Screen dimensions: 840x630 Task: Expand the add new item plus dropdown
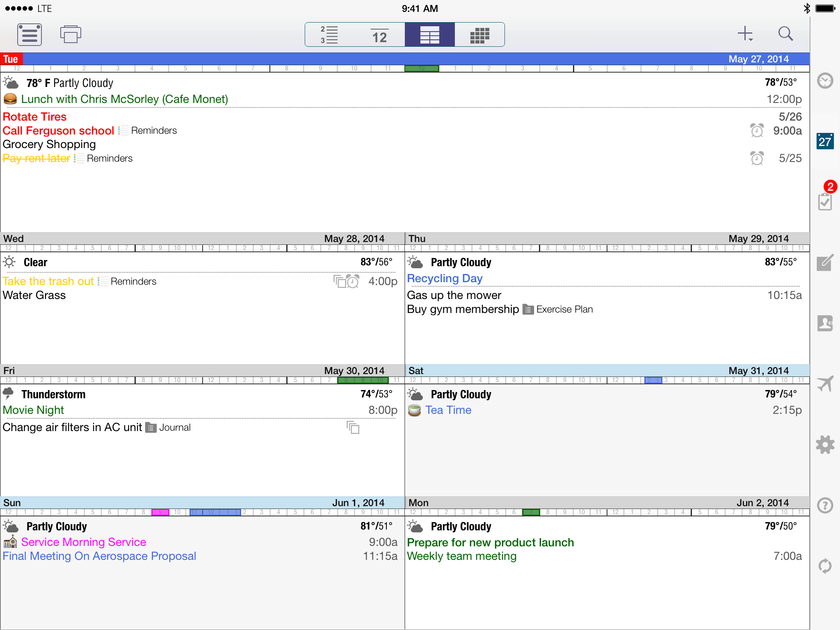[x=745, y=34]
